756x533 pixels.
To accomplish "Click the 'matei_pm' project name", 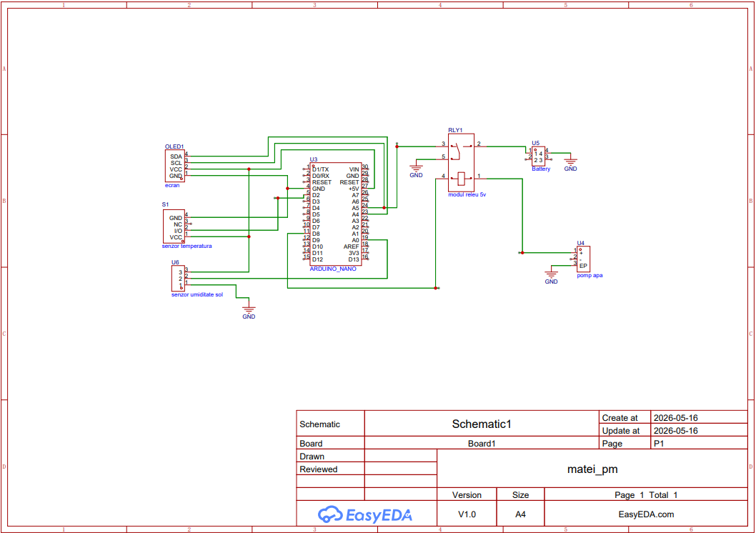I will (592, 469).
